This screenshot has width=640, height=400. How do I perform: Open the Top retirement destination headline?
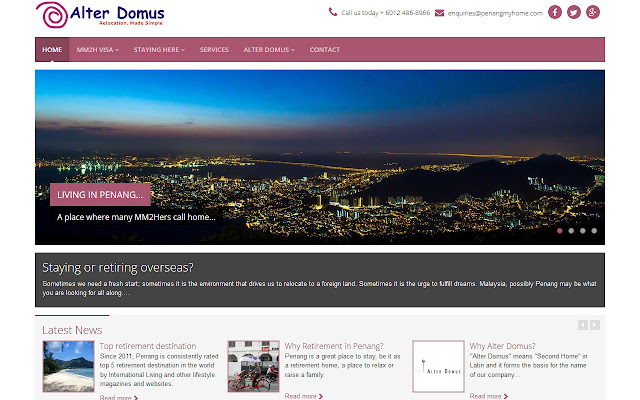148,346
